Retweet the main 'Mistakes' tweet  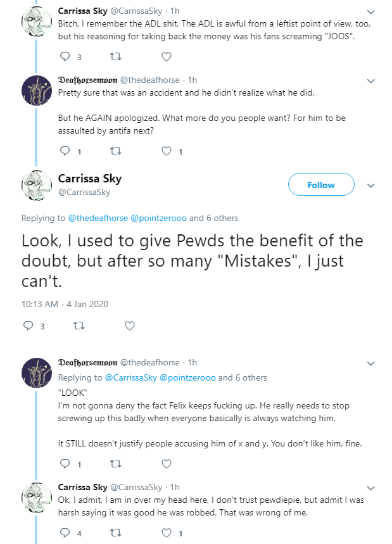coord(79,326)
